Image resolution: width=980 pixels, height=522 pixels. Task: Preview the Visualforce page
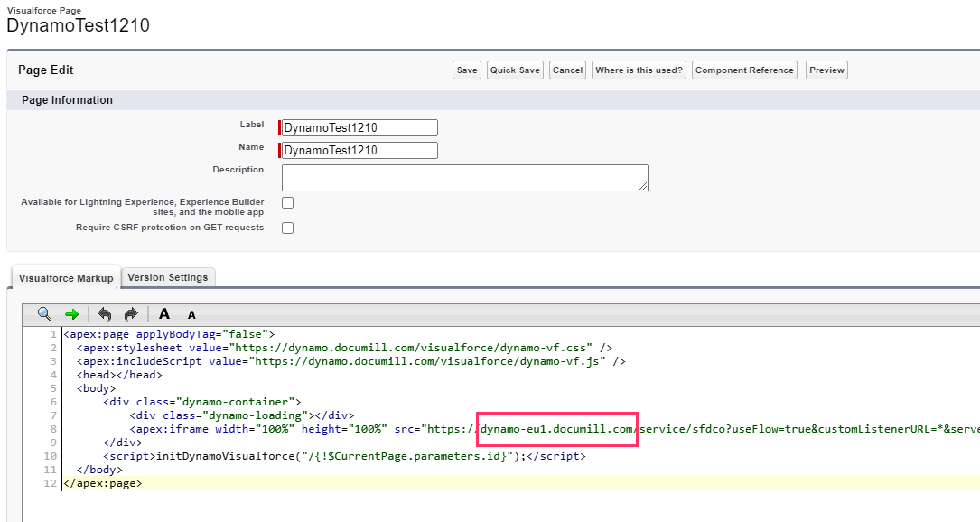point(826,70)
